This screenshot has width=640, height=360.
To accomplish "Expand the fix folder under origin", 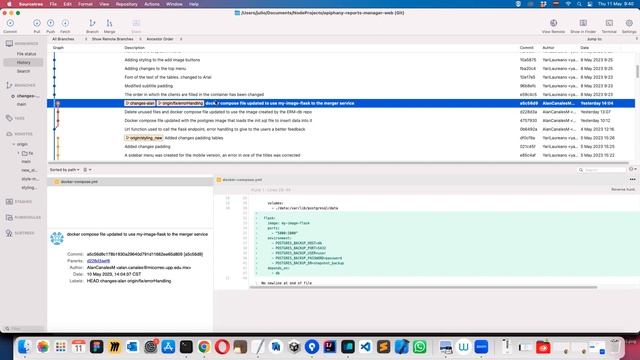I will coord(18,153).
